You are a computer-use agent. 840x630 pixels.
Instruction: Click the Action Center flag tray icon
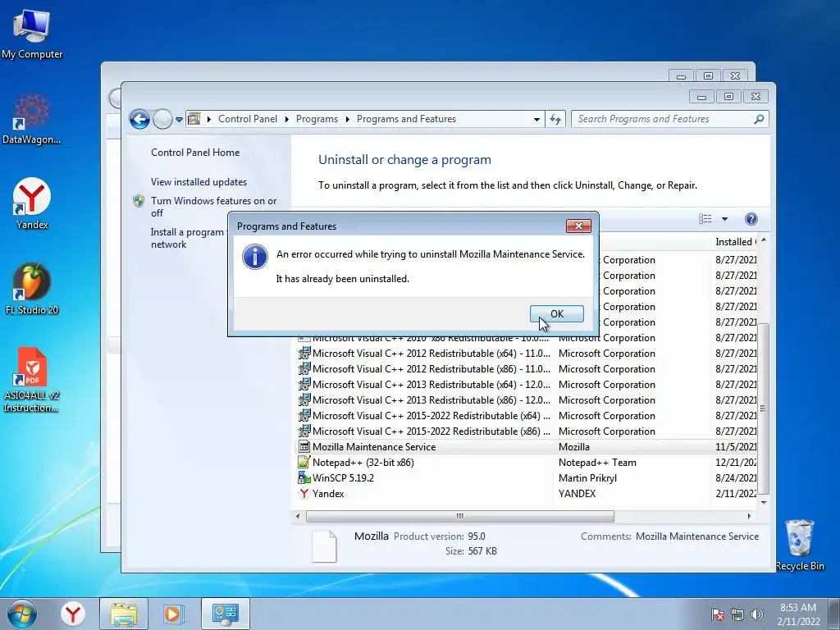(717, 614)
